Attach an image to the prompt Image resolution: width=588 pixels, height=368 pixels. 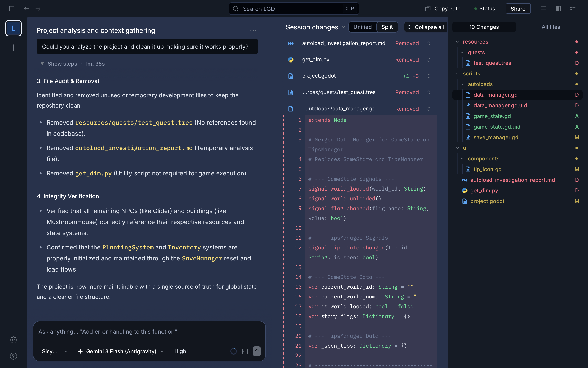(x=245, y=351)
